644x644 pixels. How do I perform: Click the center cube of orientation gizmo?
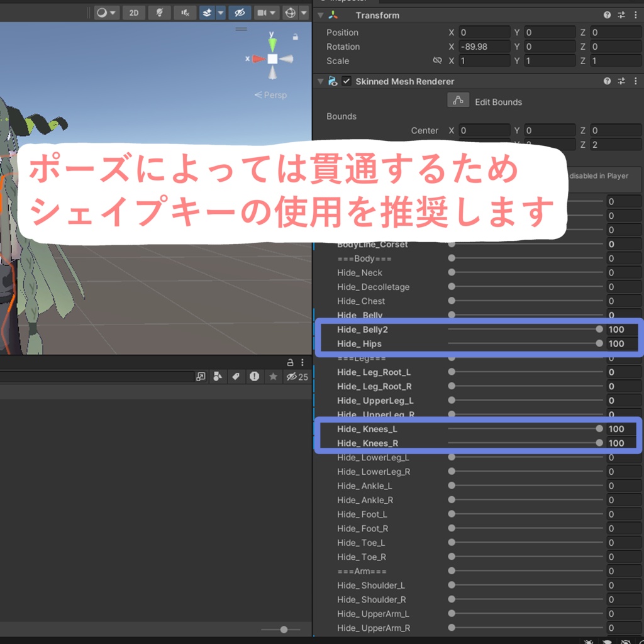tap(272, 58)
